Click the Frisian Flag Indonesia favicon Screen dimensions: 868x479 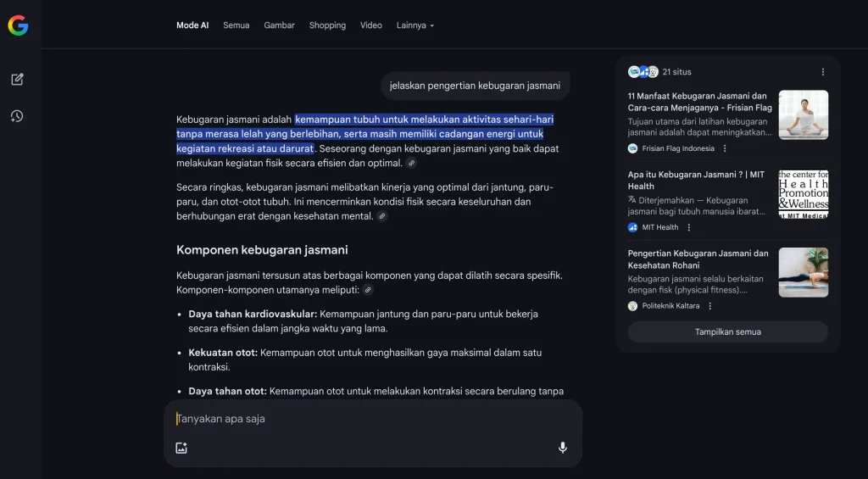point(632,148)
